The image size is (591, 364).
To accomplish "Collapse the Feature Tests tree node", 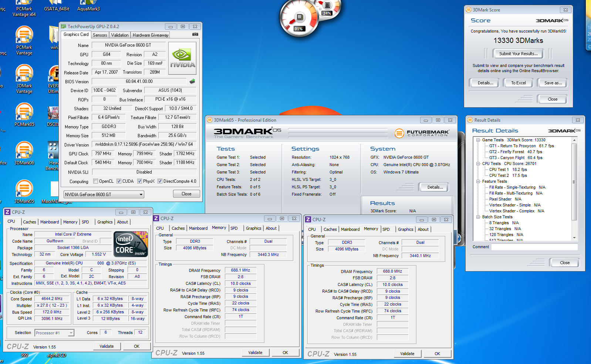I will pos(478,181).
